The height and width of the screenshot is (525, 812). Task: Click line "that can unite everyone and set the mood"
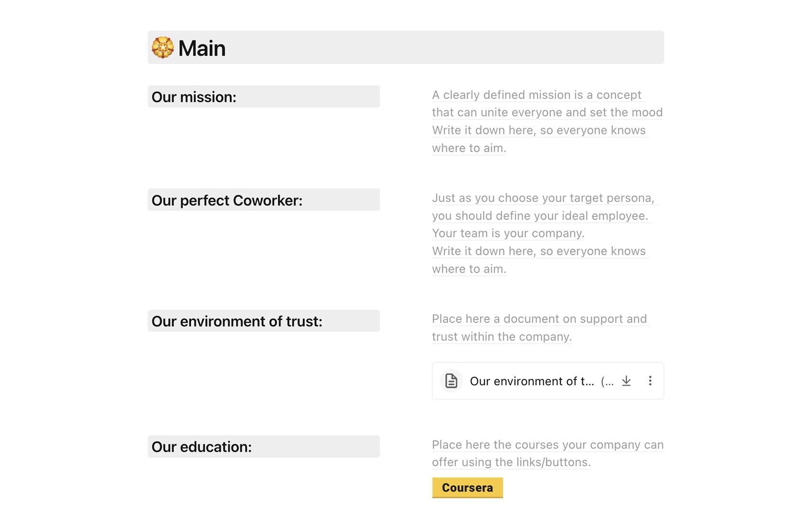click(x=547, y=113)
